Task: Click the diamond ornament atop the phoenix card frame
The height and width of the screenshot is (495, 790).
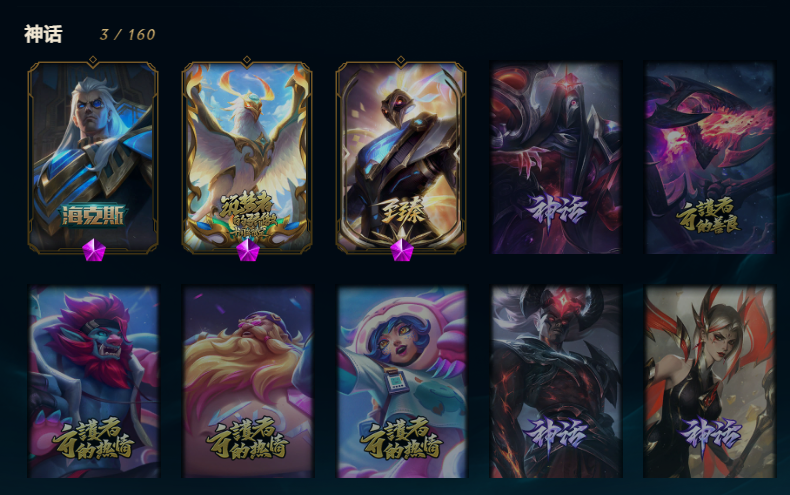Action: [x=247, y=61]
